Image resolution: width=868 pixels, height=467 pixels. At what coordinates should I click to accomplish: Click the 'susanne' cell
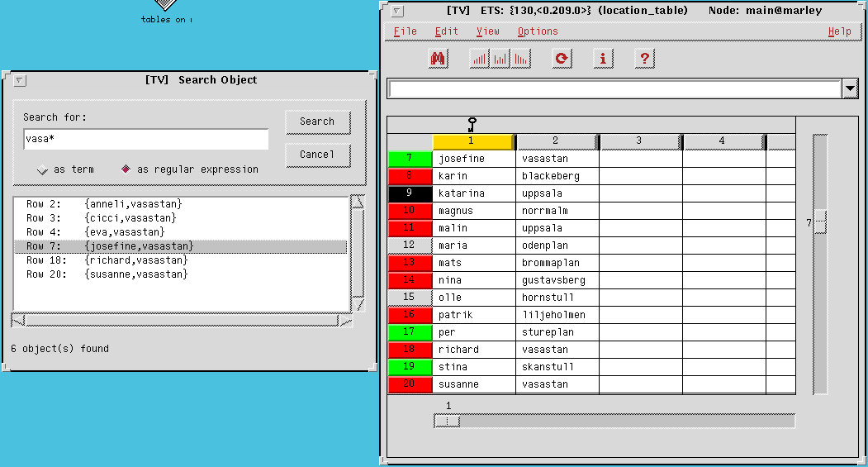(x=474, y=384)
